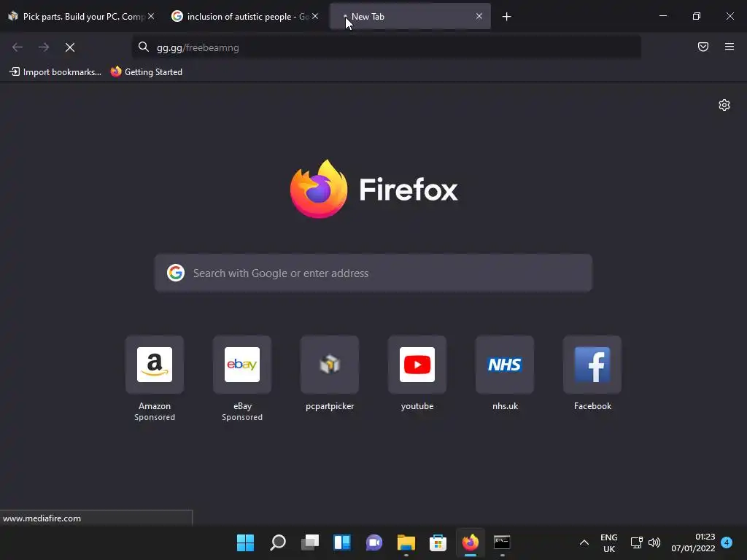Open Command Prompt on taskbar

click(x=502, y=542)
